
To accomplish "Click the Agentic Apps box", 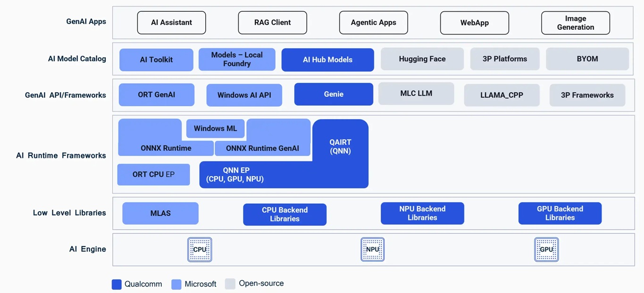I will pyautogui.click(x=373, y=23).
